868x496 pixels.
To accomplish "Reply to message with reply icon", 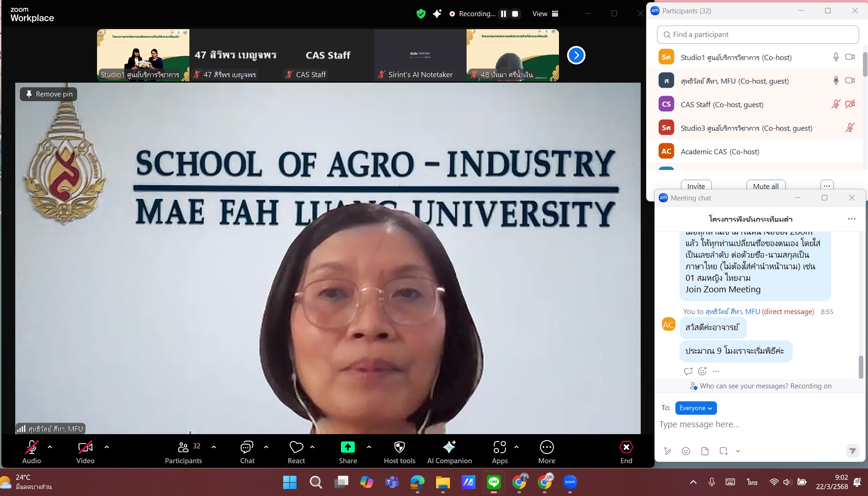I will point(688,371).
